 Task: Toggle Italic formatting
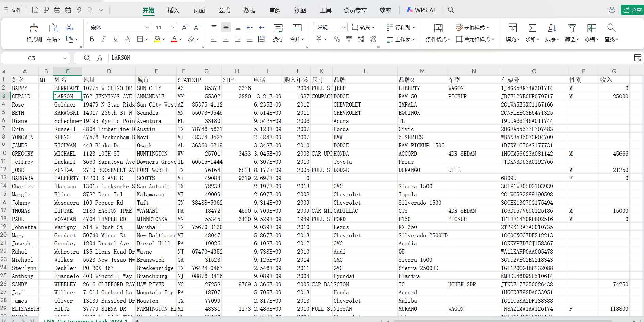pyautogui.click(x=103, y=39)
